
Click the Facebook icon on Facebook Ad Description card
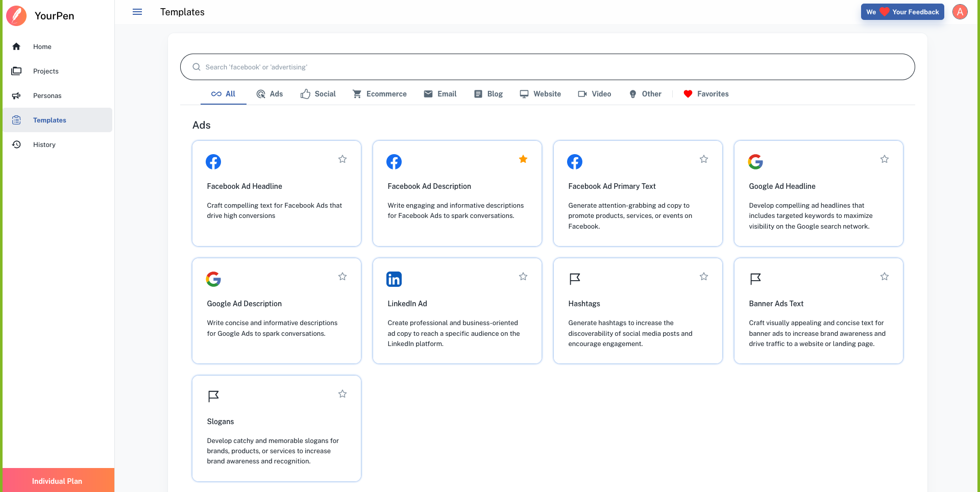click(x=394, y=162)
